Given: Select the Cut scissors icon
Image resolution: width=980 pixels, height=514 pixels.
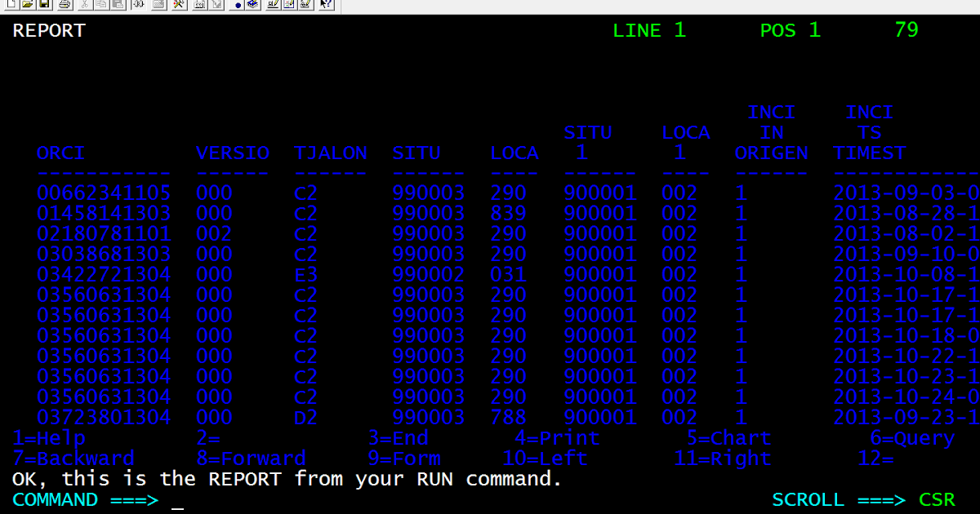Looking at the screenshot, I should click(x=84, y=6).
